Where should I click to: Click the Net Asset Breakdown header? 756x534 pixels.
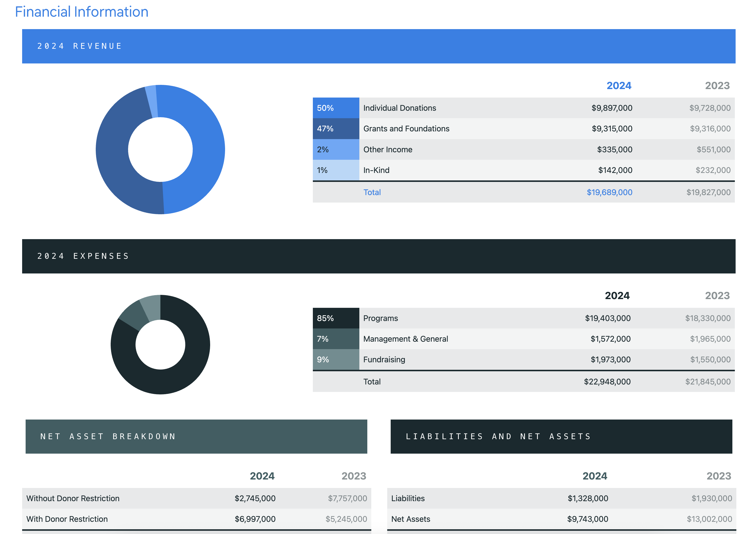click(x=196, y=436)
